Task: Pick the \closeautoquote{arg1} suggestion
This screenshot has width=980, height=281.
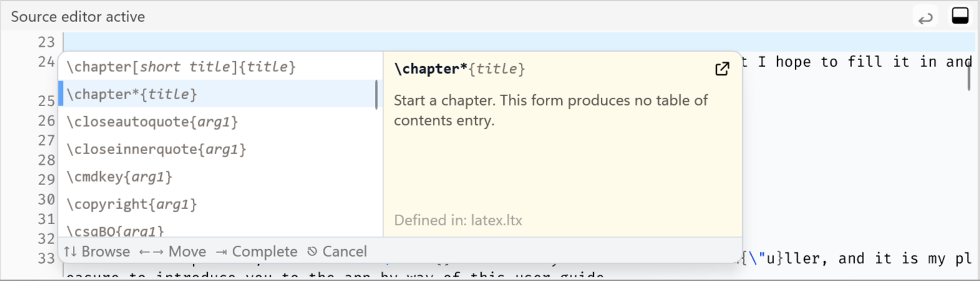Action: (152, 122)
